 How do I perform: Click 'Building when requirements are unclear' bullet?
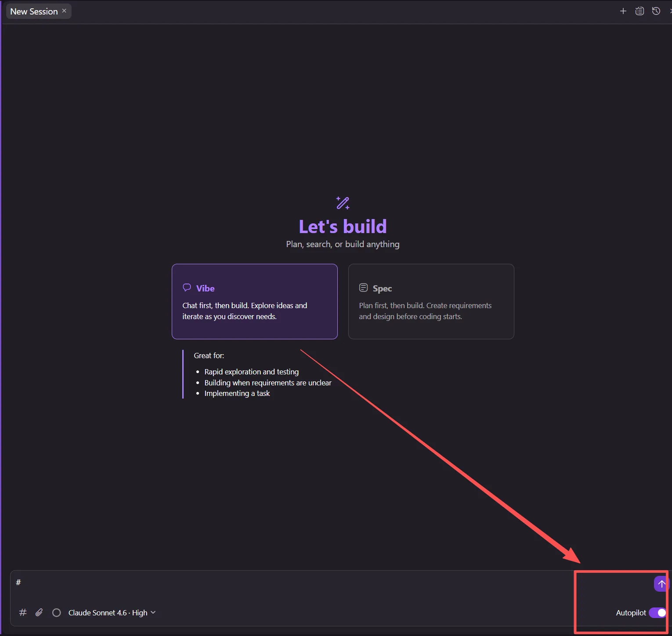(268, 383)
